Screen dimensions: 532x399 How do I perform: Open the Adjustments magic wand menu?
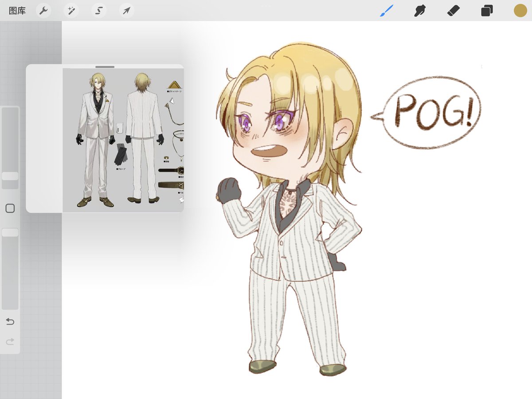tap(71, 11)
